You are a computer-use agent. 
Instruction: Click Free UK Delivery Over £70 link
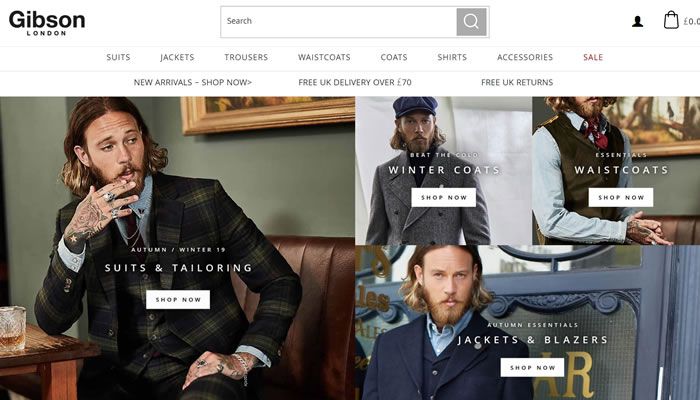[x=355, y=83]
